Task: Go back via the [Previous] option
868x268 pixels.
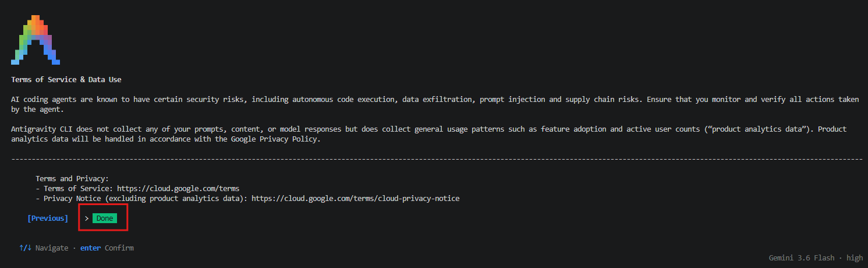Action: click(48, 218)
